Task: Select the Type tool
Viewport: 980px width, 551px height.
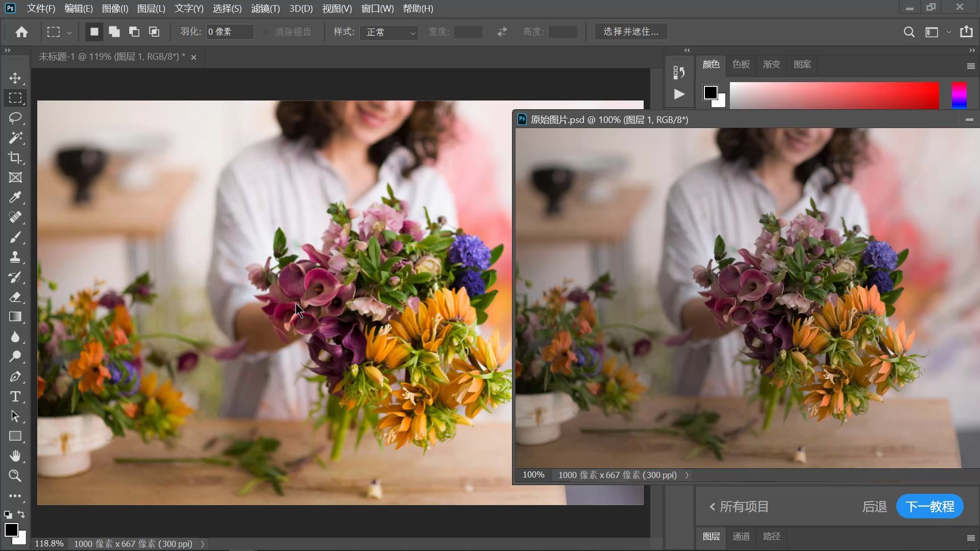Action: (15, 396)
